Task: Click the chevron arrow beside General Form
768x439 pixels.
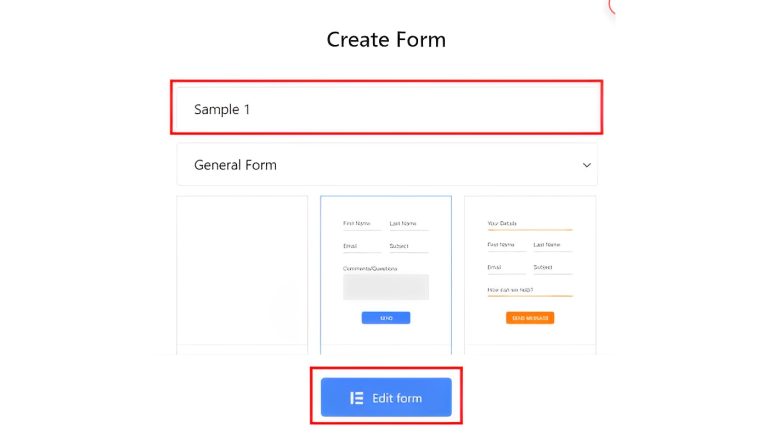Action: tap(587, 165)
